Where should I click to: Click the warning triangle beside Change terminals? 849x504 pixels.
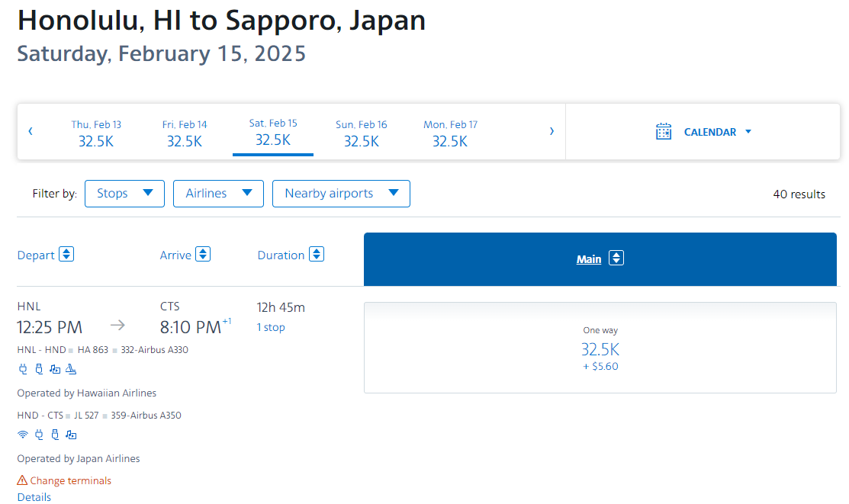click(x=22, y=480)
